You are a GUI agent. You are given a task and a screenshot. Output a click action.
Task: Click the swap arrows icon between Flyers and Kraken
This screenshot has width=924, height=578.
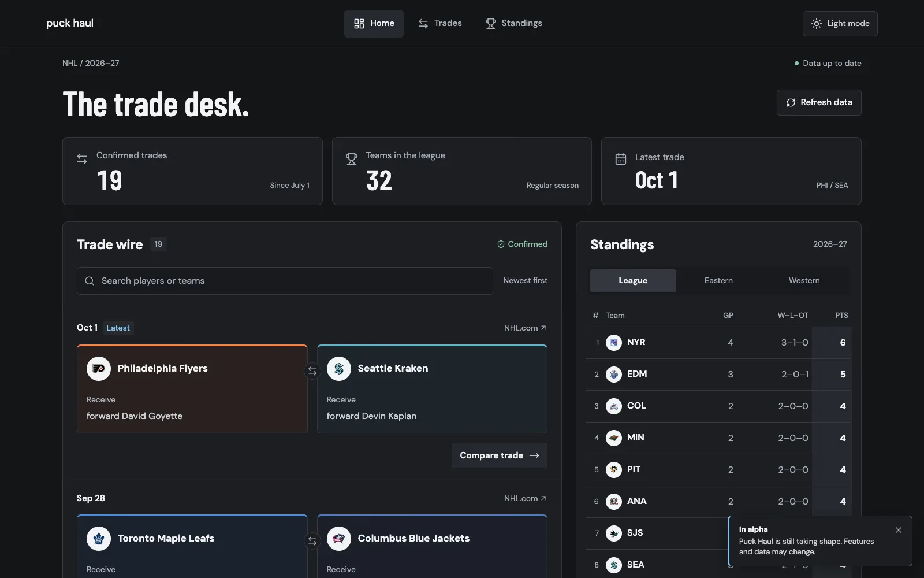tap(312, 371)
